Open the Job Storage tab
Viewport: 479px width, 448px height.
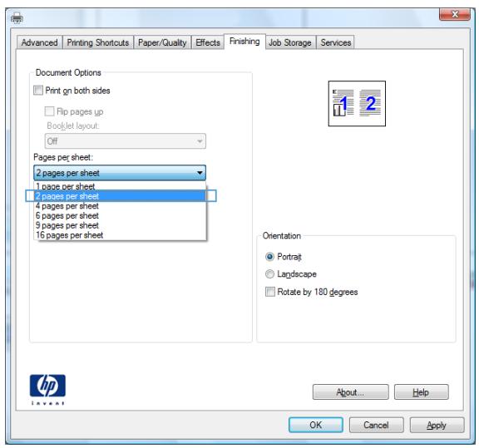(290, 42)
